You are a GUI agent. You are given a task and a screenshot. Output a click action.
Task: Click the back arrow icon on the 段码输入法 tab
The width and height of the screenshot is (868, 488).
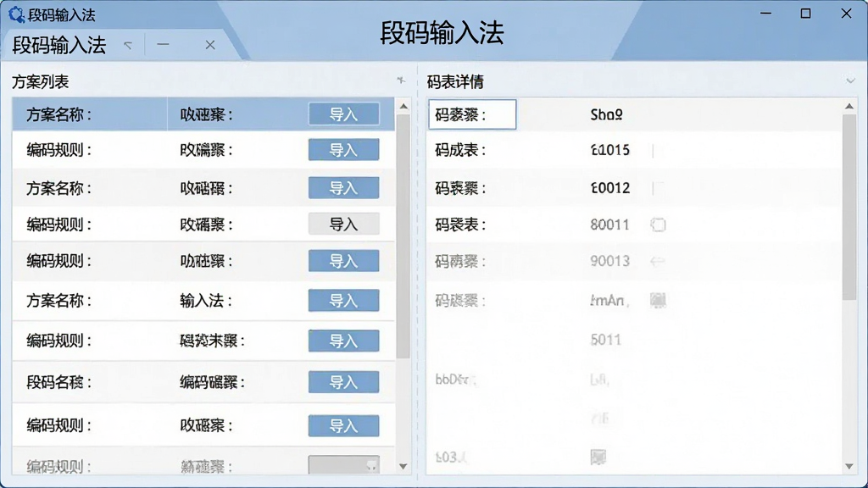(128, 45)
